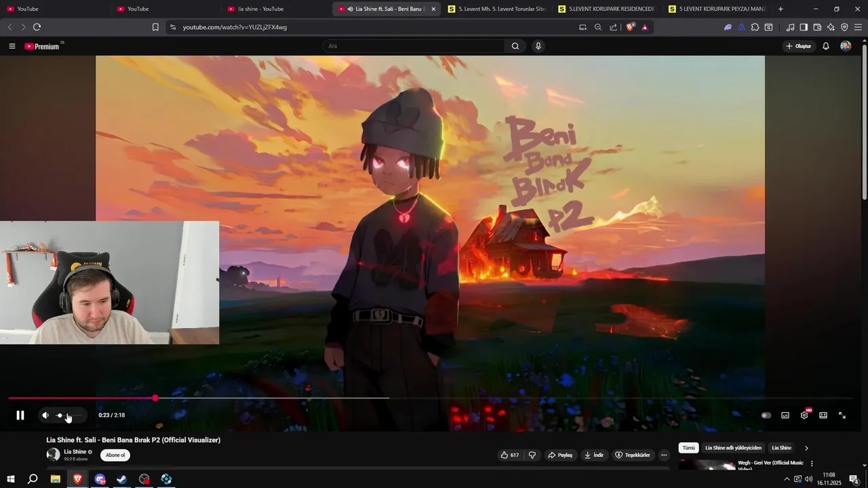Select the 'Tümü' filter chip
Image resolution: width=868 pixels, height=488 pixels.
tap(688, 448)
